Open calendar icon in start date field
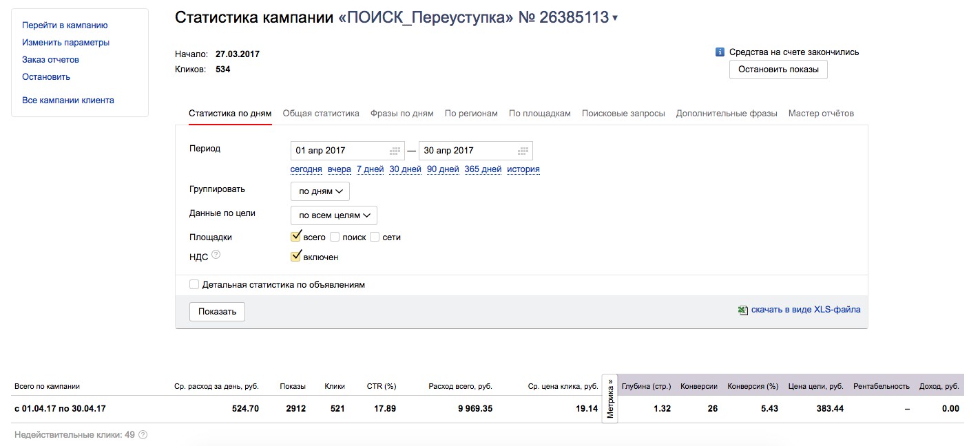Image resolution: width=980 pixels, height=446 pixels. 395,151
